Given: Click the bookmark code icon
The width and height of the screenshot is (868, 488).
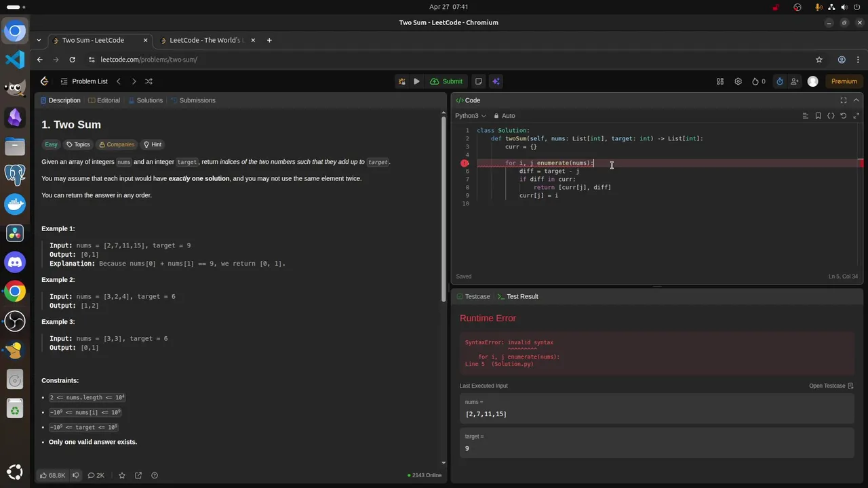Looking at the screenshot, I should [x=818, y=116].
